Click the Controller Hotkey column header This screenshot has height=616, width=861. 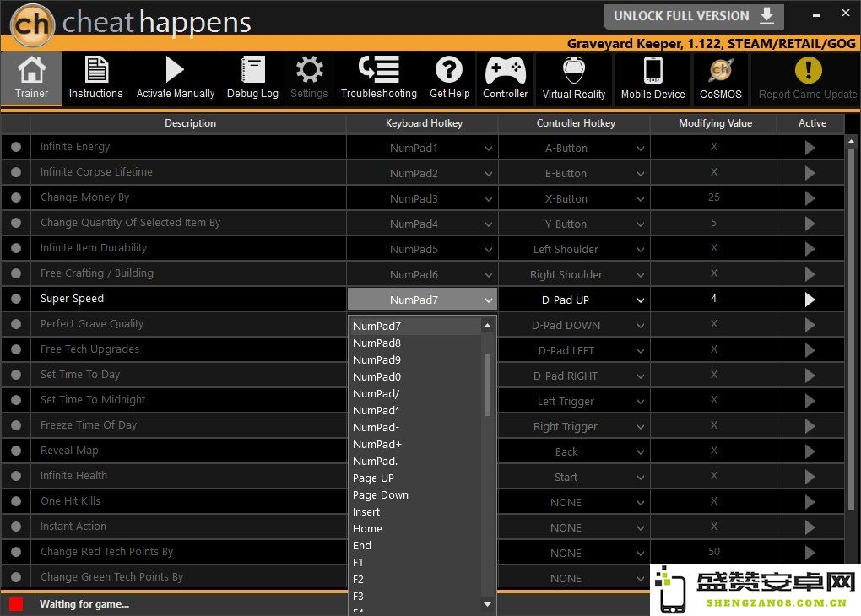click(x=576, y=123)
